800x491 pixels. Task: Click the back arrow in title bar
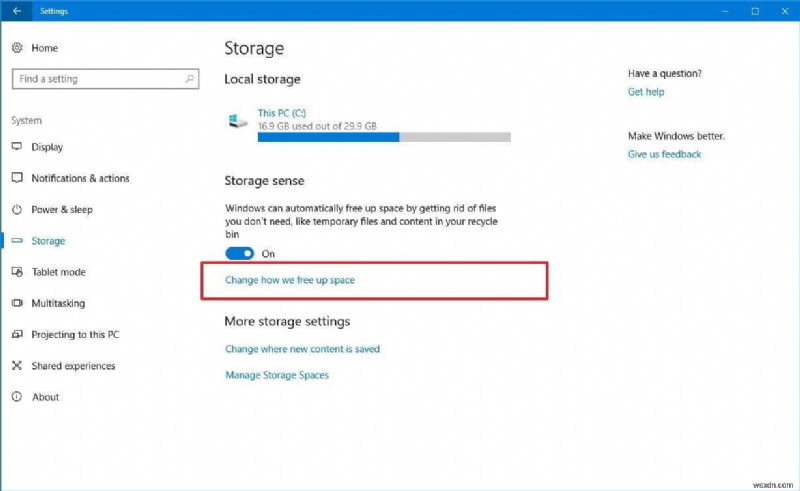click(18, 11)
